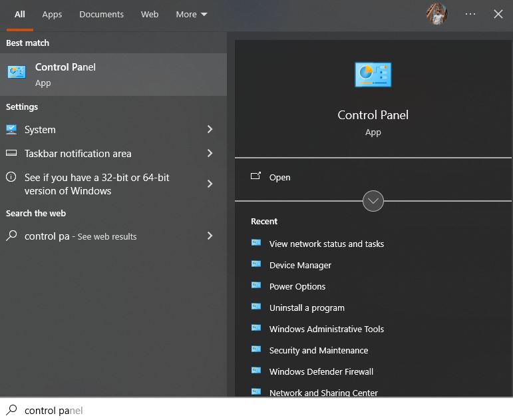Viewport: 513px width, 420px height.
Task: Select control pa See web results
Action: tap(113, 236)
